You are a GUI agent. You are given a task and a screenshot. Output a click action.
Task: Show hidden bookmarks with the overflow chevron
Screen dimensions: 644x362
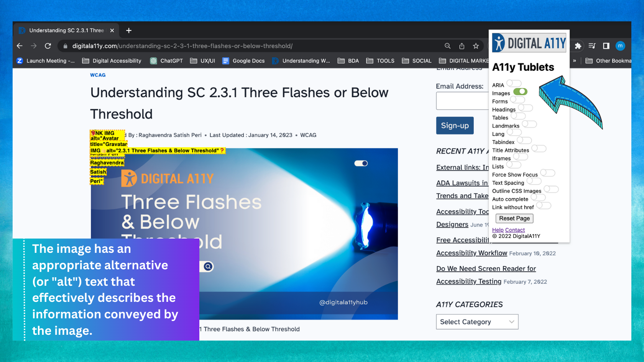pos(574,61)
